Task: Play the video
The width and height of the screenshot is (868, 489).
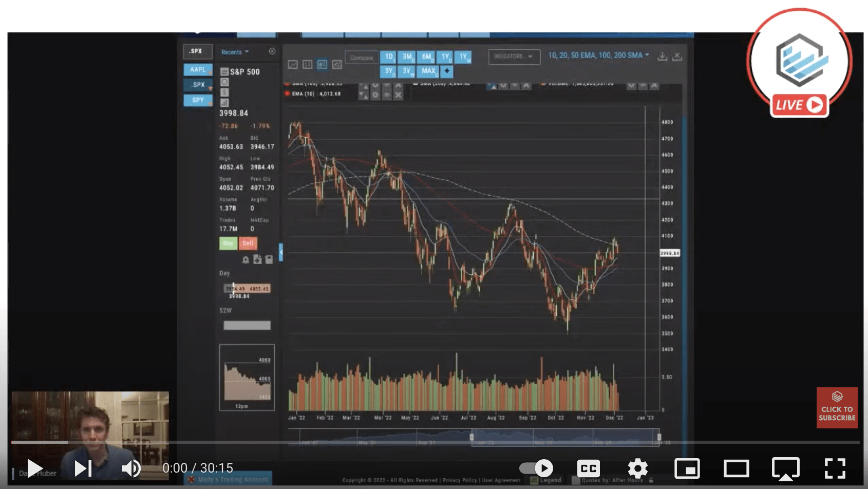Action: click(x=34, y=468)
